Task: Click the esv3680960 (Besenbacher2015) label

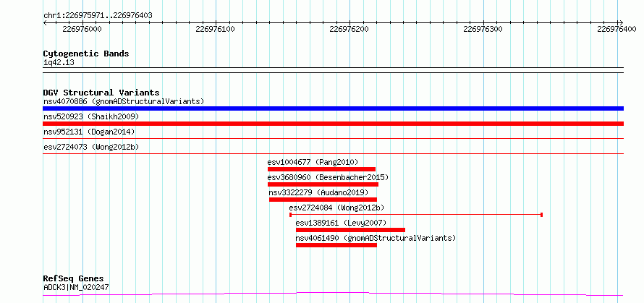Action: pos(328,177)
